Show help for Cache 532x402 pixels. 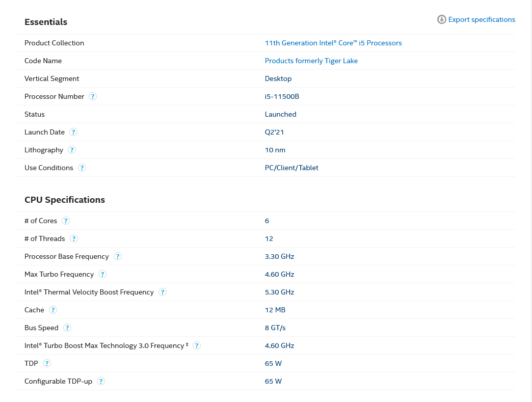point(53,310)
